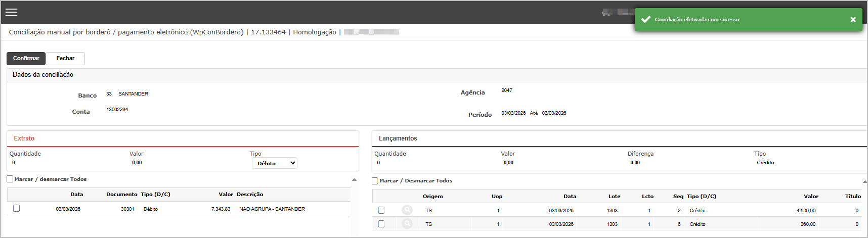Check the Lançamentos row with Seq 6

point(381,224)
